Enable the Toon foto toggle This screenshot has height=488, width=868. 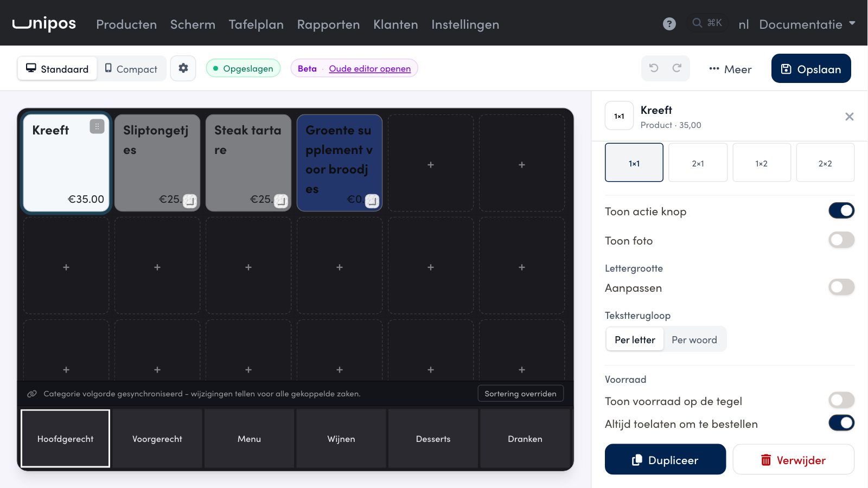pos(841,240)
